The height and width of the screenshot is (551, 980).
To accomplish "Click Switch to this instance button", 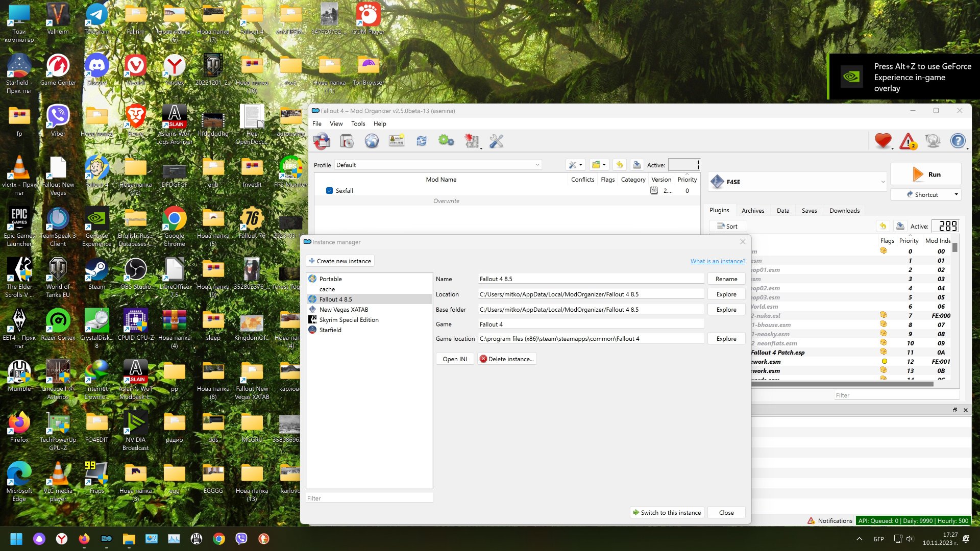I will point(667,512).
